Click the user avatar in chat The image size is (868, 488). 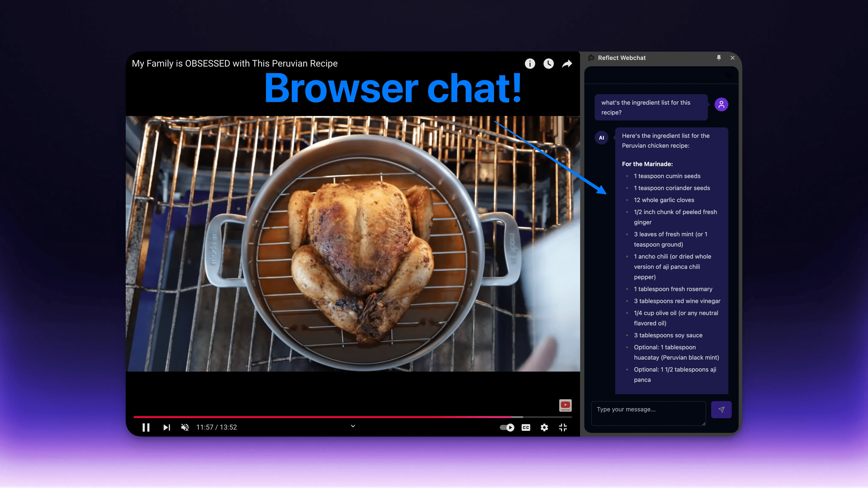point(721,104)
